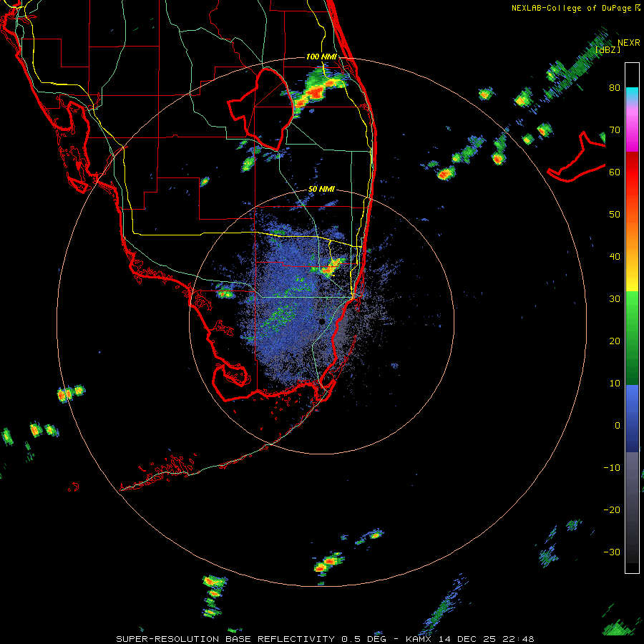Click the 20 value on the dBZ scale

pos(615,341)
